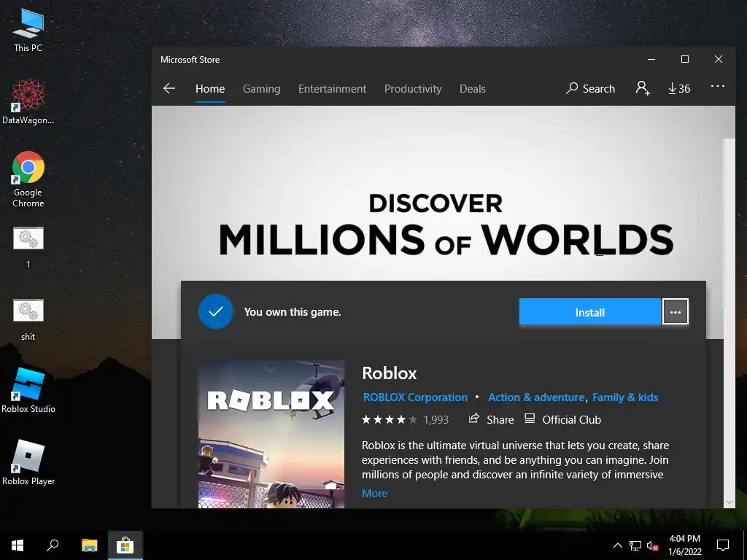
Task: Open the Official Club link
Action: [562, 419]
